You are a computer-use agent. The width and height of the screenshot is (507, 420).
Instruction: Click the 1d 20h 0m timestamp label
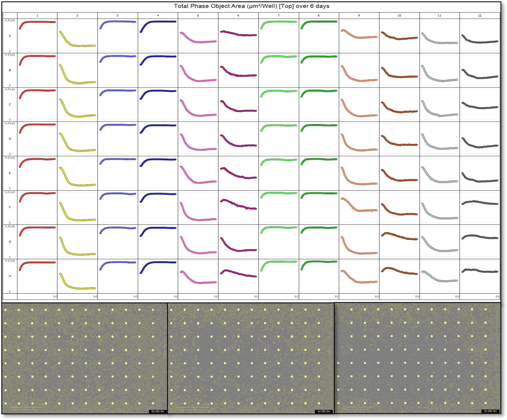coord(324,411)
